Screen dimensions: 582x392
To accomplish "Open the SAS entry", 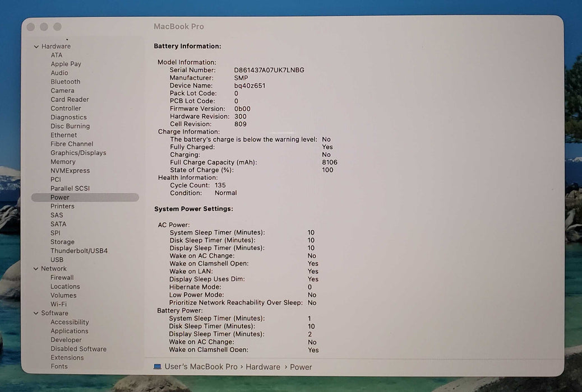I will [57, 215].
